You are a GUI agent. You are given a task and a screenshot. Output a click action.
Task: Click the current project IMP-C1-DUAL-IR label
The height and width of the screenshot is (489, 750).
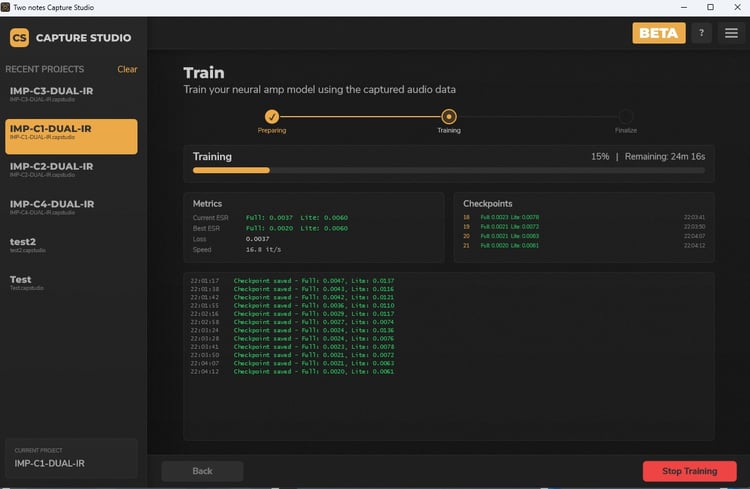click(49, 464)
